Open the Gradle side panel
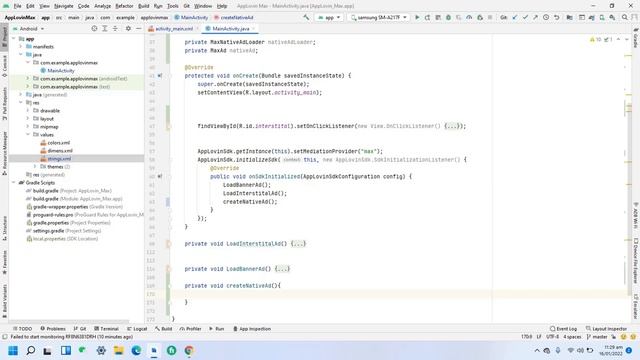Image resolution: width=640 pixels, height=360 pixels. (x=636, y=38)
